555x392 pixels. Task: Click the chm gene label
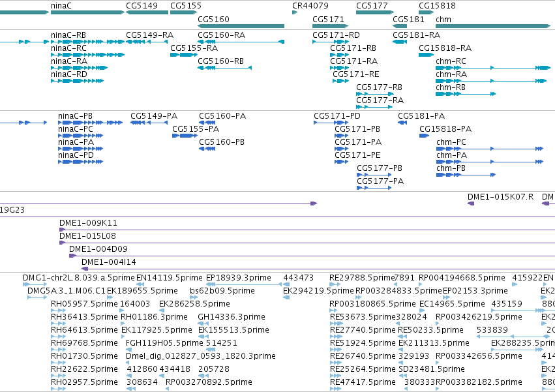click(x=443, y=19)
